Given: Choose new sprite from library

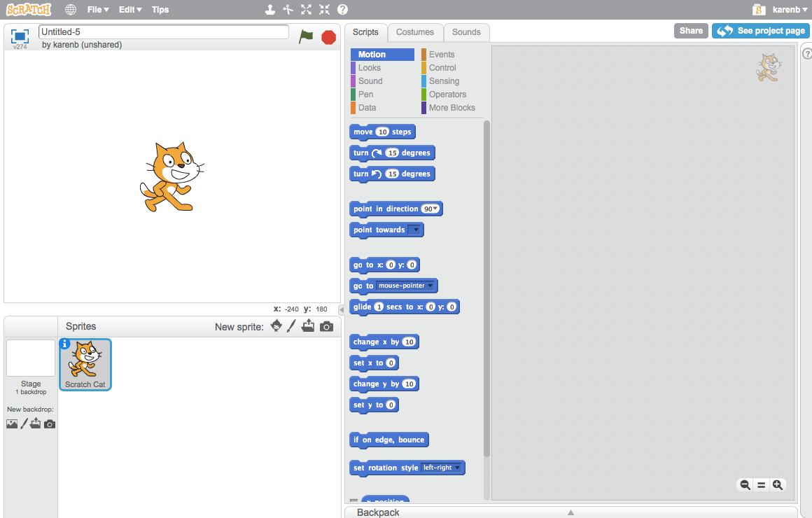Looking at the screenshot, I should [x=276, y=325].
